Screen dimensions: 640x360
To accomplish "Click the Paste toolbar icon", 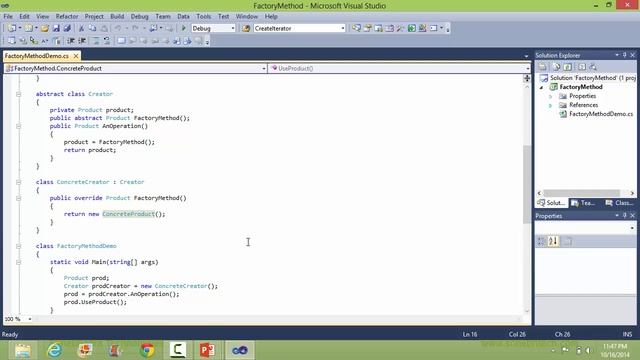I will [x=104, y=28].
